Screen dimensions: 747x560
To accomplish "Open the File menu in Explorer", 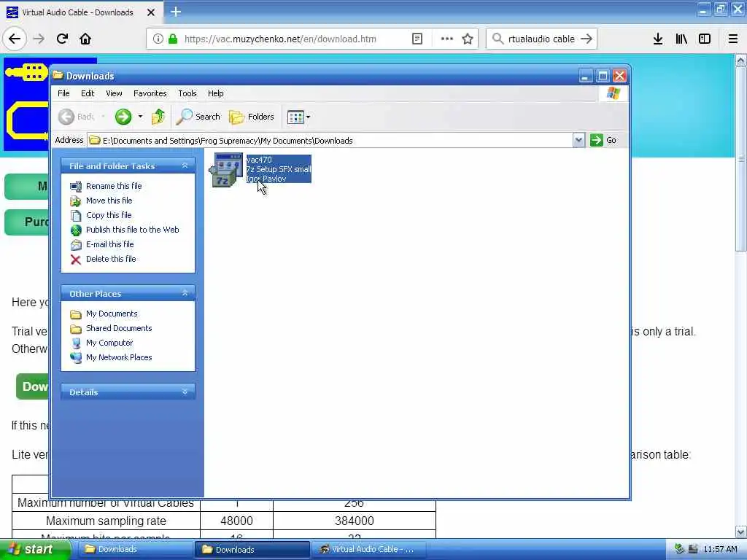I will point(63,93).
